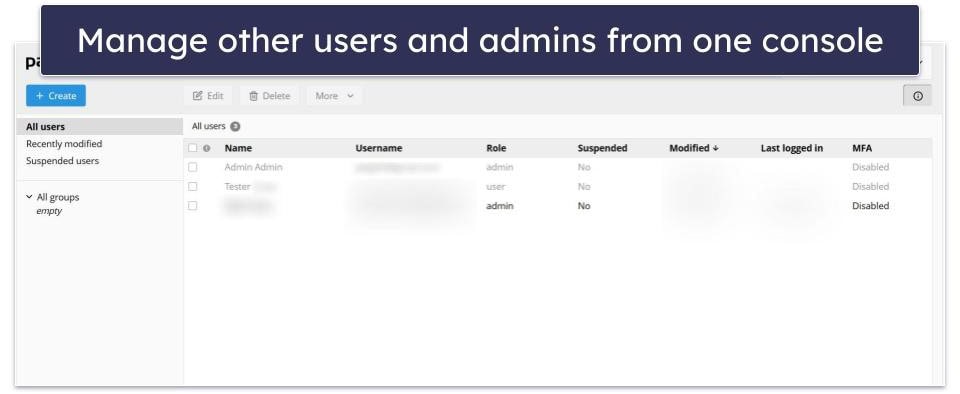Show Suspended users filter
Image resolution: width=960 pixels, height=394 pixels.
pyautogui.click(x=62, y=161)
